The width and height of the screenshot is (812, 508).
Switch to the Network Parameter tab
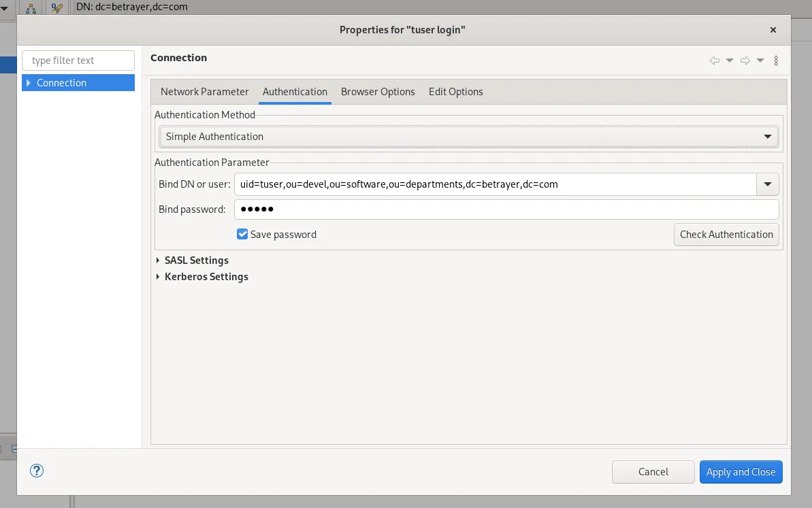click(204, 92)
